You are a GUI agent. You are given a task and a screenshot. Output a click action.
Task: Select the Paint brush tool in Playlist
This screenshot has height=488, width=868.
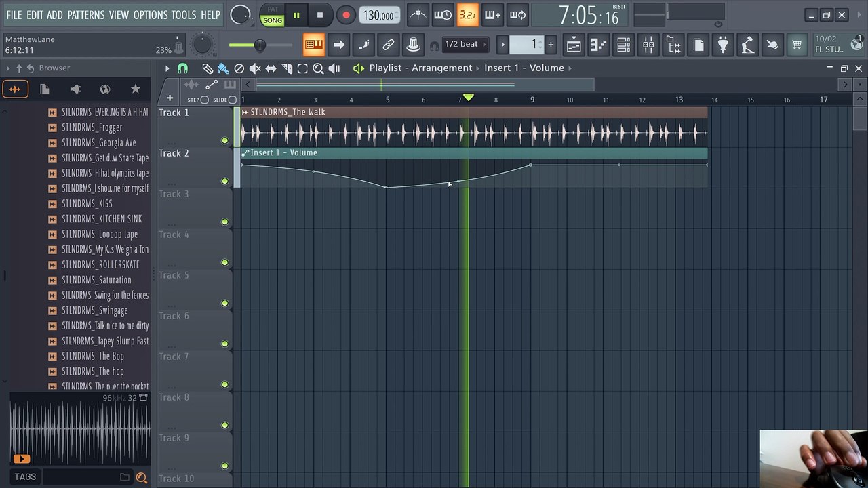coord(223,68)
